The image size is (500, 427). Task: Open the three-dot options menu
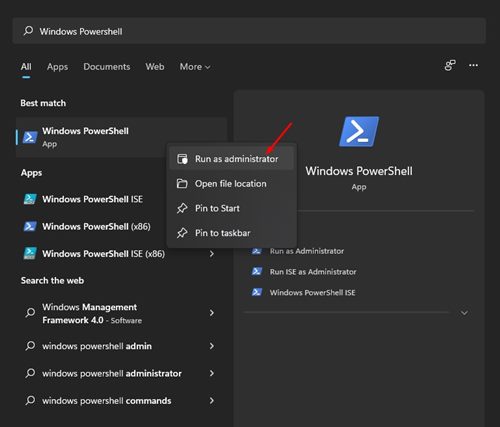[473, 65]
